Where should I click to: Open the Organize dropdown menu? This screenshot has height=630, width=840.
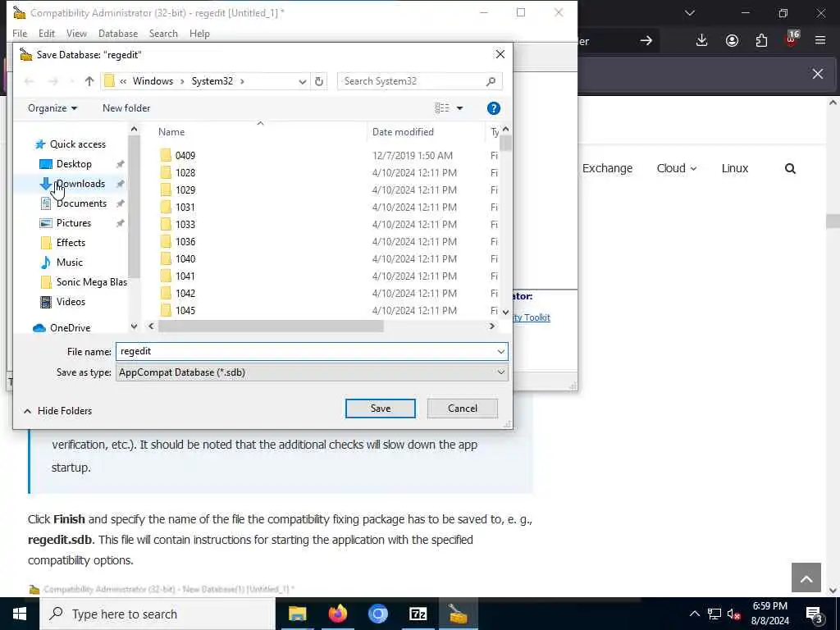[52, 108]
